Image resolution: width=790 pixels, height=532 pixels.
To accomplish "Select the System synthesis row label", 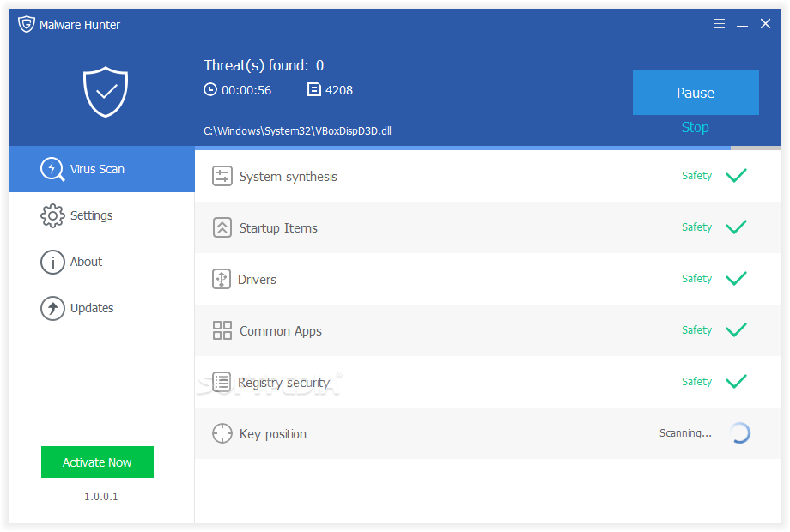I will (289, 177).
